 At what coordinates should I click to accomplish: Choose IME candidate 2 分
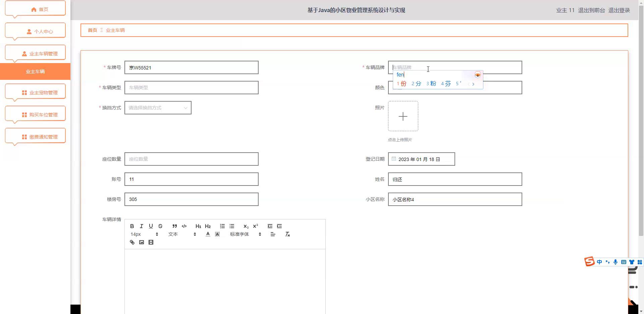pos(416,84)
